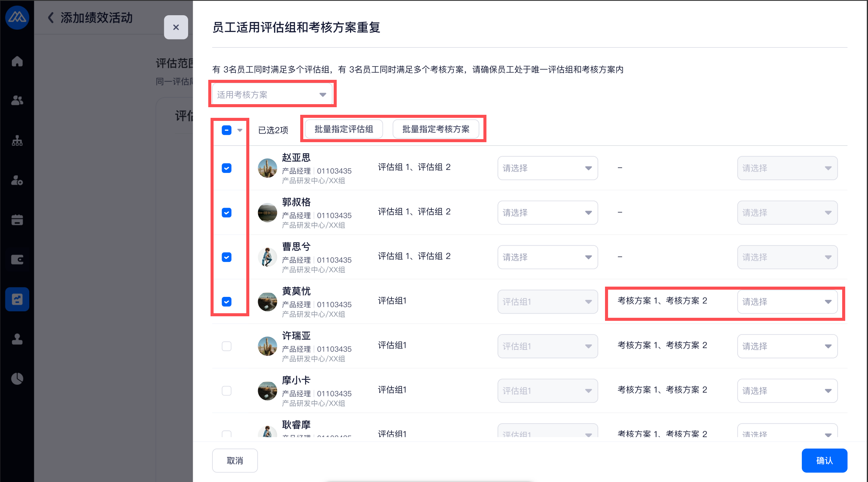868x482 pixels.
Task: Tick the checkbox for 许瑞亚
Action: point(227,346)
